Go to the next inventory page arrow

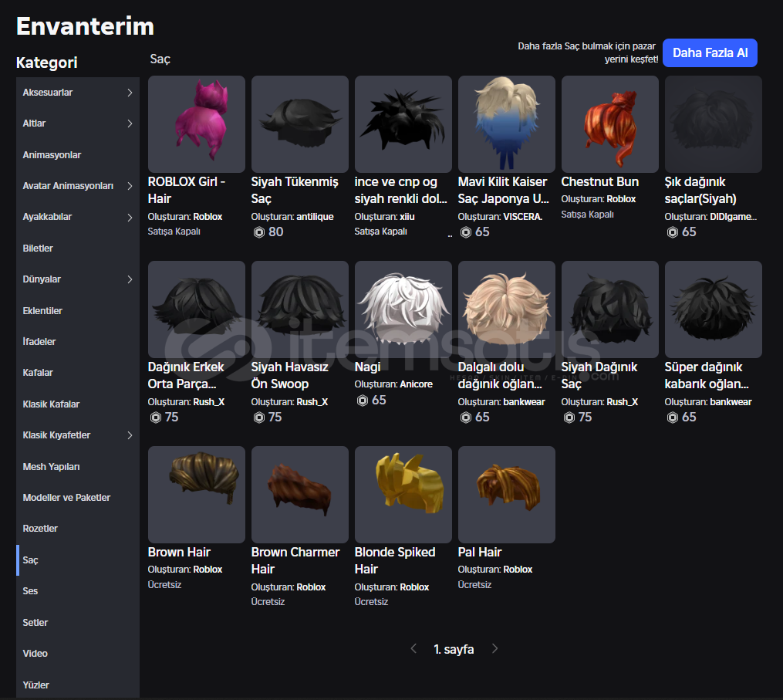[494, 648]
